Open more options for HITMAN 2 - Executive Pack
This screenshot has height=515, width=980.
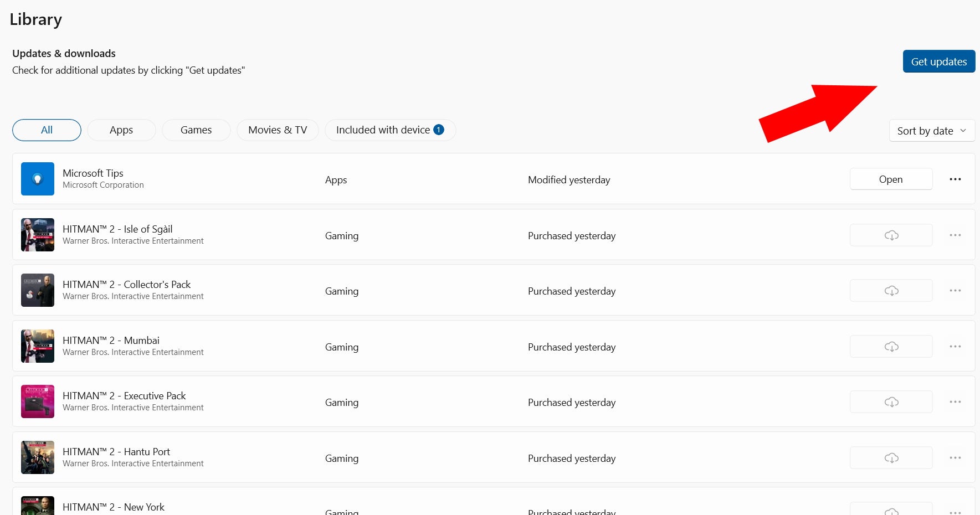(955, 401)
